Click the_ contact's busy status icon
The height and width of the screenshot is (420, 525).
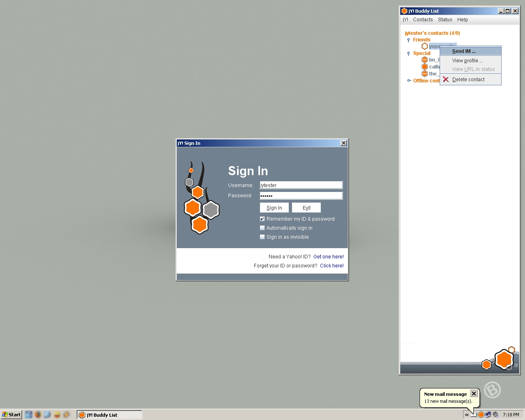(425, 74)
